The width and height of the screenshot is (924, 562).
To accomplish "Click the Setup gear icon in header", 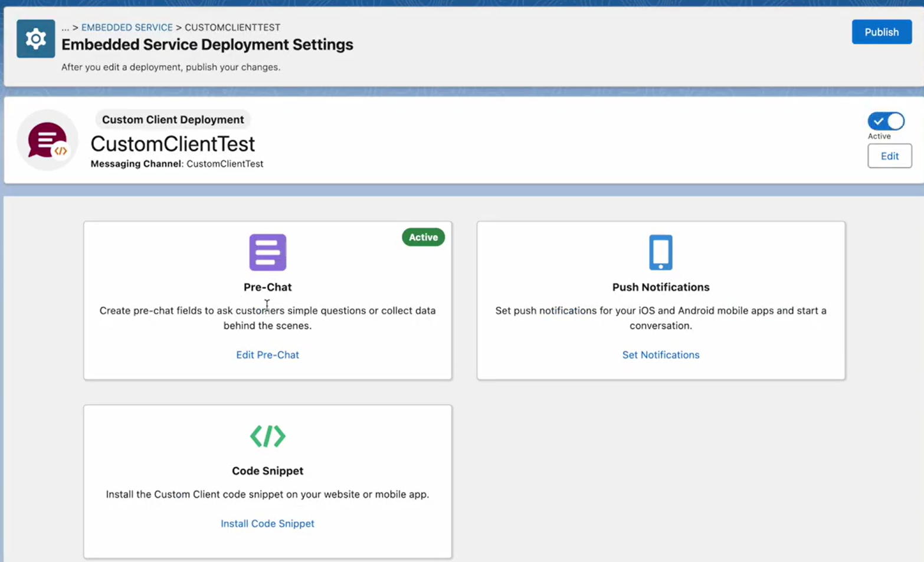I will click(x=35, y=39).
